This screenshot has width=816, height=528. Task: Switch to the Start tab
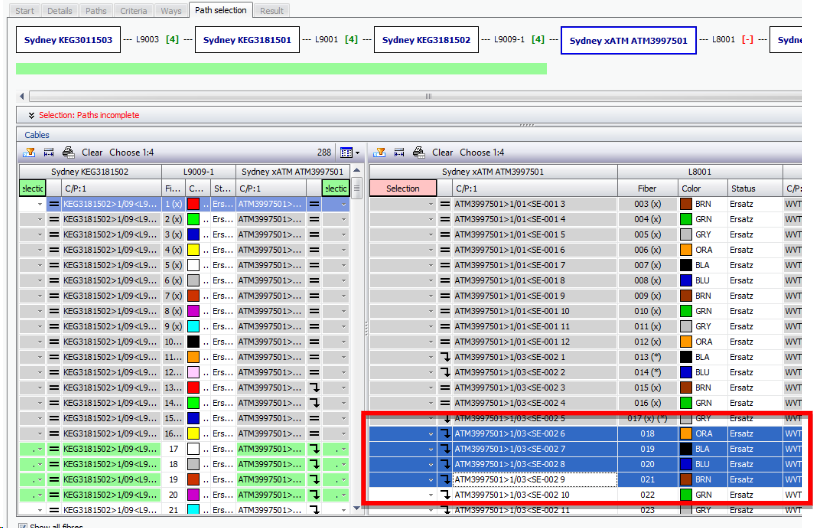[24, 11]
